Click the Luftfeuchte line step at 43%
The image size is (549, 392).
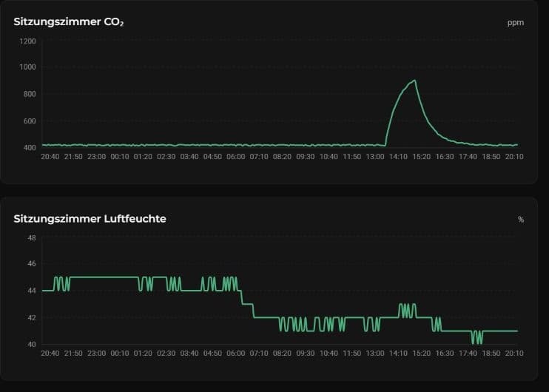[x=247, y=304]
